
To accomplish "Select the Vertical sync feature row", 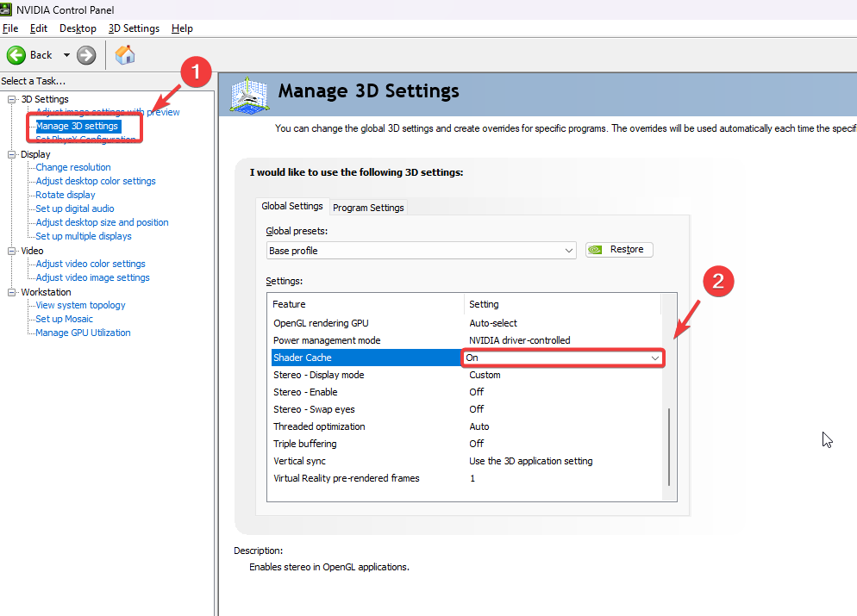I will [300, 461].
